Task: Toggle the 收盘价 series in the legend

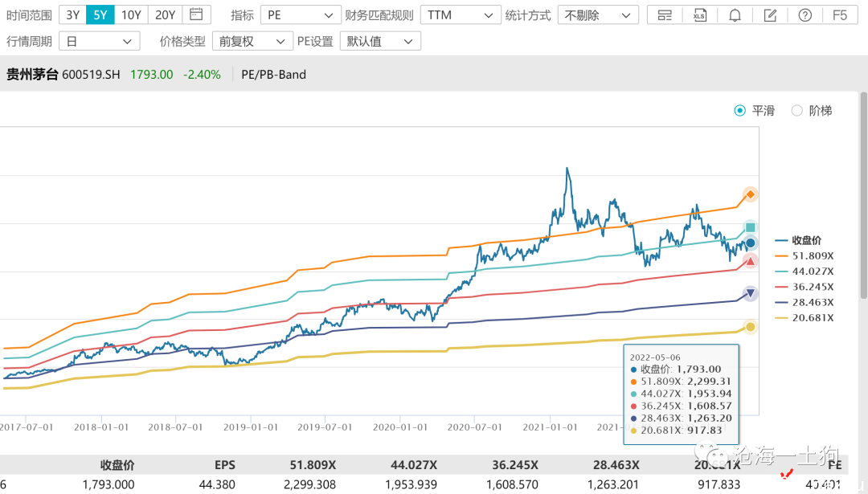Action: [798, 240]
